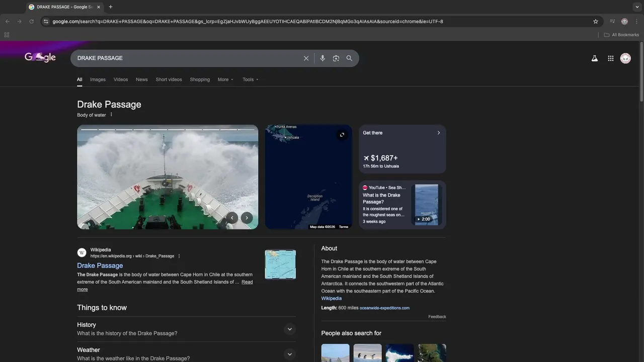Open the bookmarks bar apps grid icon

pyautogui.click(x=7, y=35)
